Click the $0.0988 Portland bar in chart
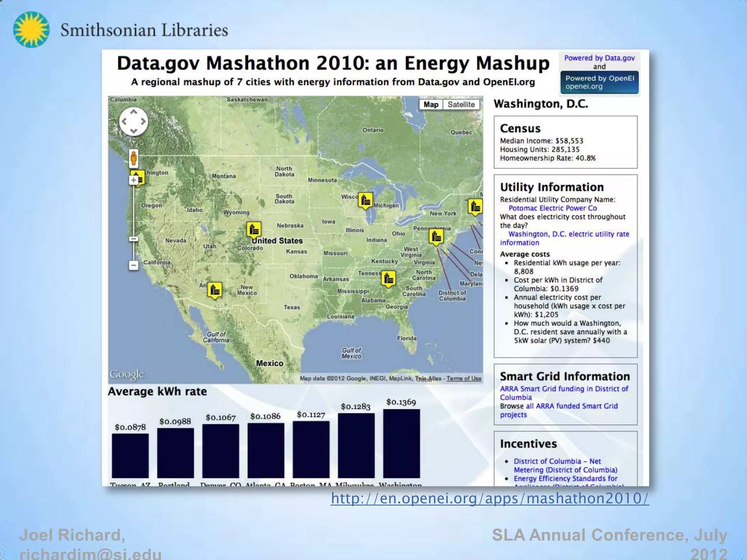Screen dimensions: 747x560 175,453
